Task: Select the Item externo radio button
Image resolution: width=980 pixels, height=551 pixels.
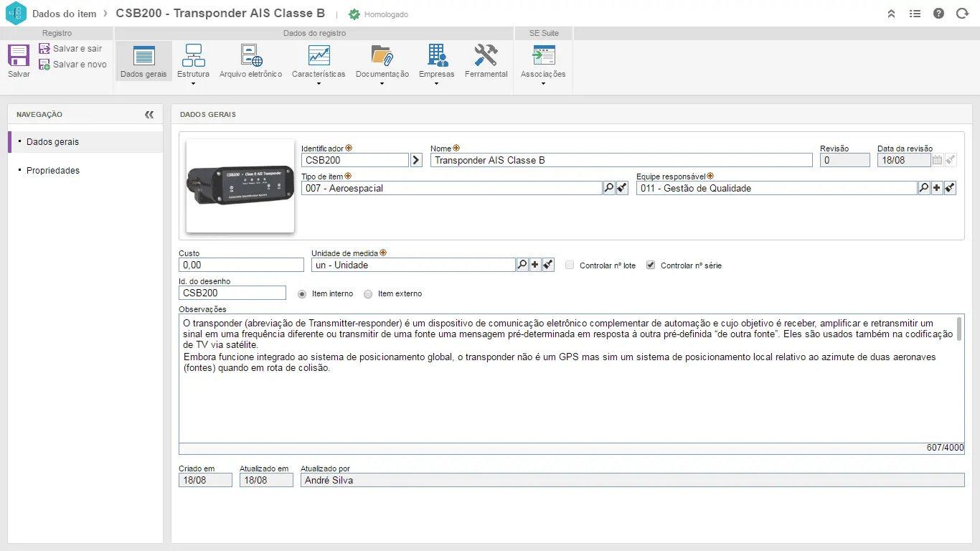Action: click(x=369, y=293)
